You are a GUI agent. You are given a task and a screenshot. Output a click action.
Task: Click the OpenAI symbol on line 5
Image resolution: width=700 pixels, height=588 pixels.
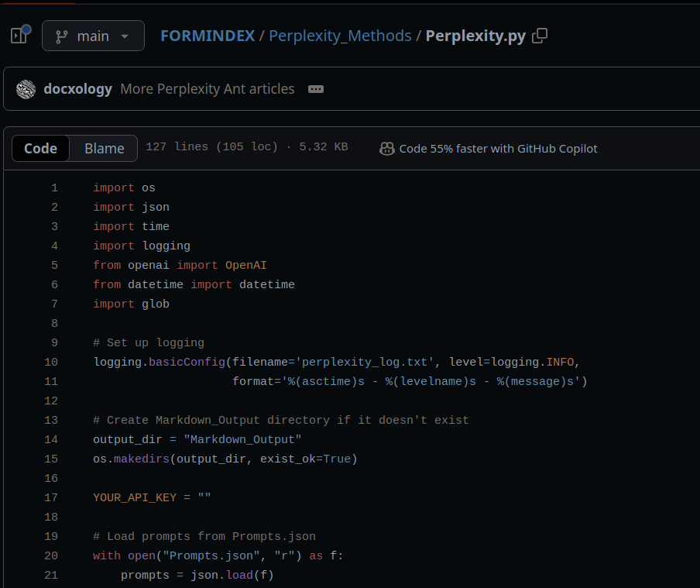pyautogui.click(x=245, y=265)
